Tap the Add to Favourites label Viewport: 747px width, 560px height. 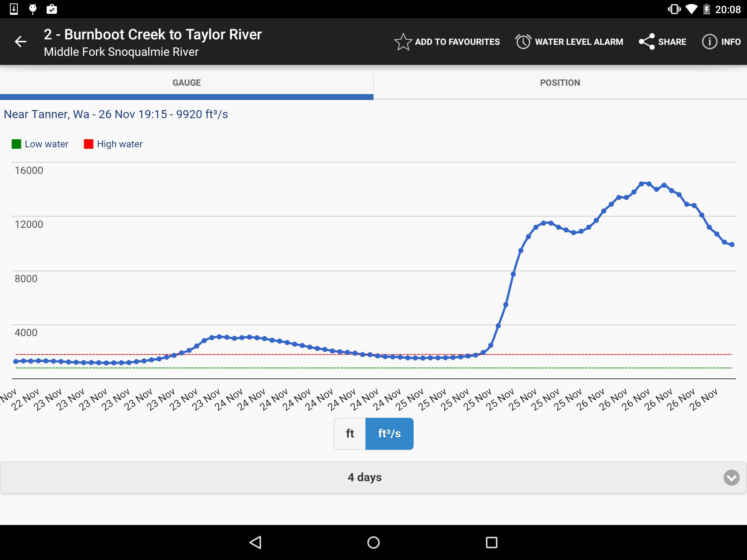click(457, 42)
